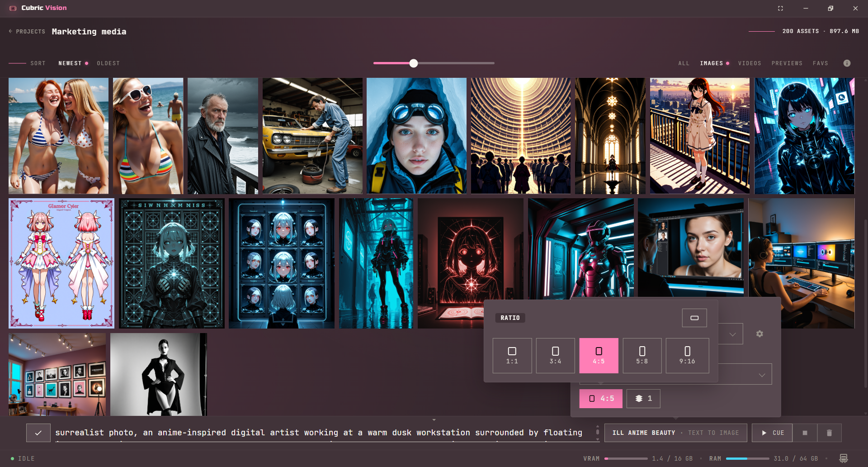868x467 pixels.
Task: Click the 200 Assets count text
Action: pyautogui.click(x=801, y=31)
